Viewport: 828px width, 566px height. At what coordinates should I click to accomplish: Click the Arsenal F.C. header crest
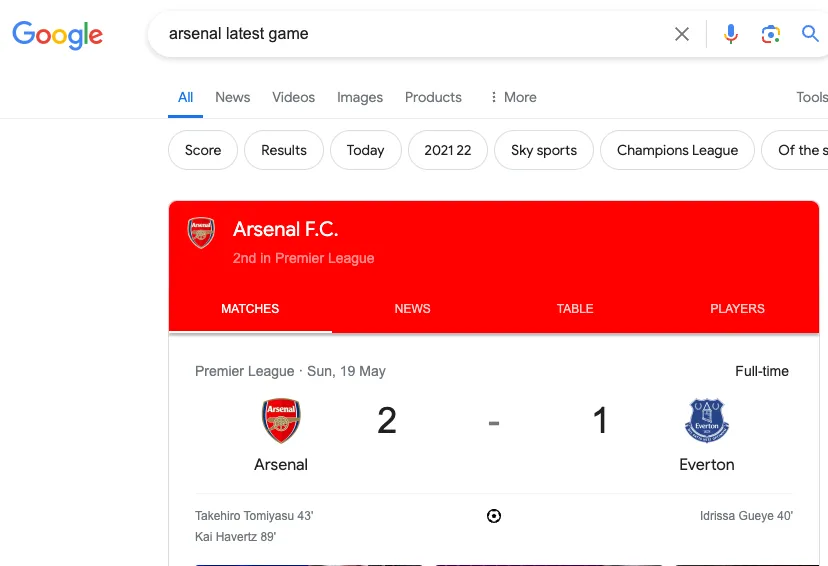201,233
